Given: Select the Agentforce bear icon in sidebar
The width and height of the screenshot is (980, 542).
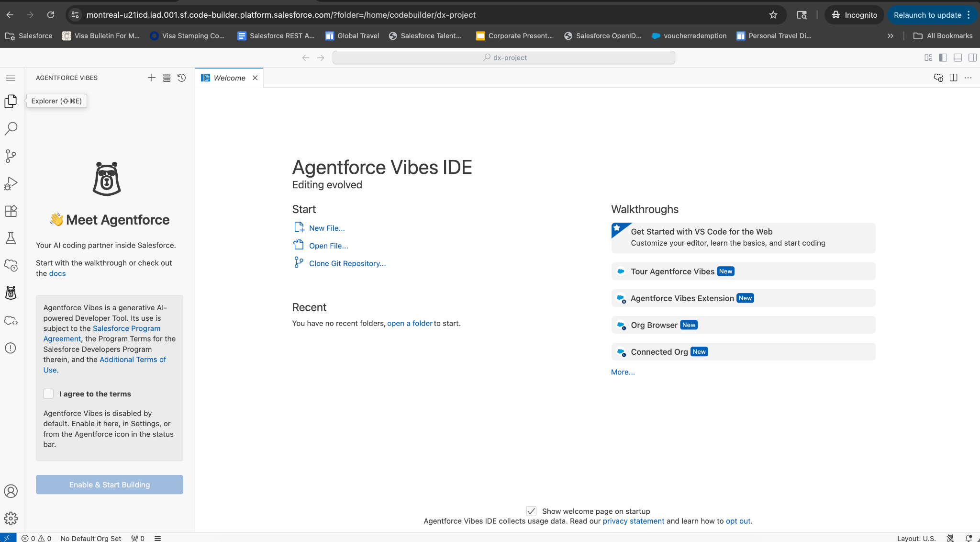Looking at the screenshot, I should [11, 293].
